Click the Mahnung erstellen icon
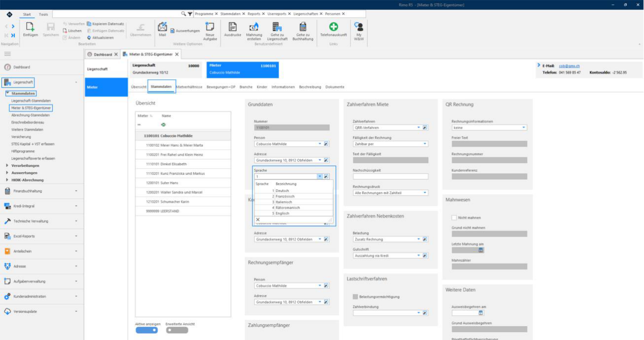The width and height of the screenshot is (644, 340). (254, 27)
